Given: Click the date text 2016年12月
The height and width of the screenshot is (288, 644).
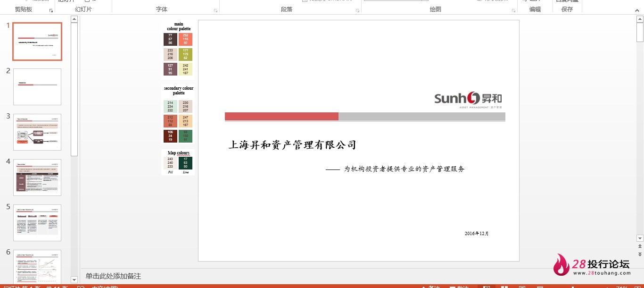Looking at the screenshot, I should [x=477, y=234].
